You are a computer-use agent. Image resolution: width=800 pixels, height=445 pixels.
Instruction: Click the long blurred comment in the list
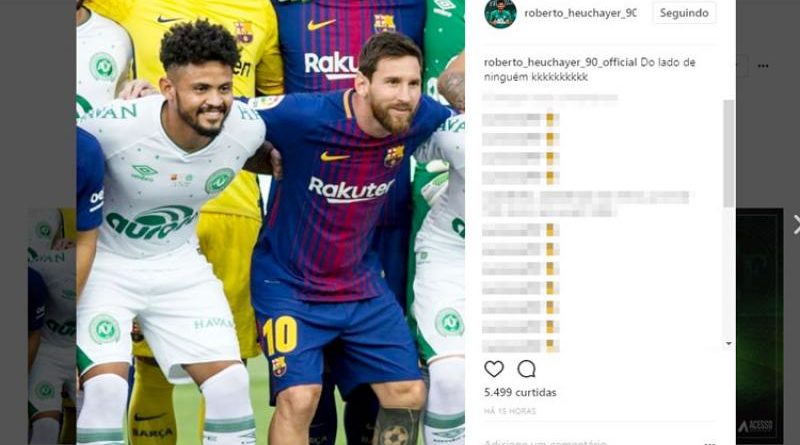click(586, 203)
